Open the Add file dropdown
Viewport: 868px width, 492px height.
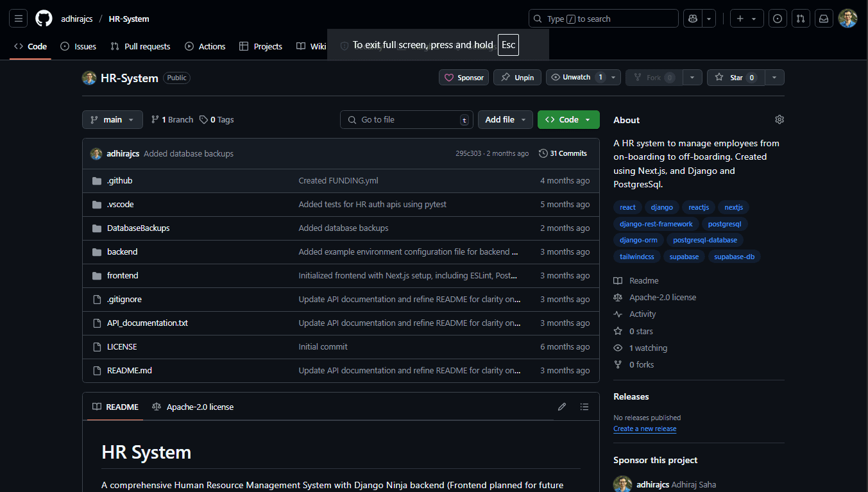(x=506, y=120)
